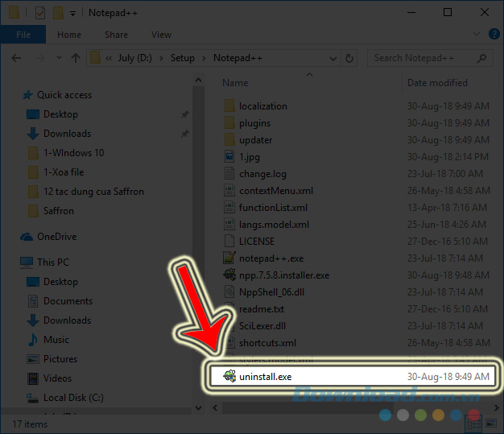This screenshot has height=434, width=504.
Task: Open Local Disk (C:) in sidebar
Action: (x=65, y=398)
